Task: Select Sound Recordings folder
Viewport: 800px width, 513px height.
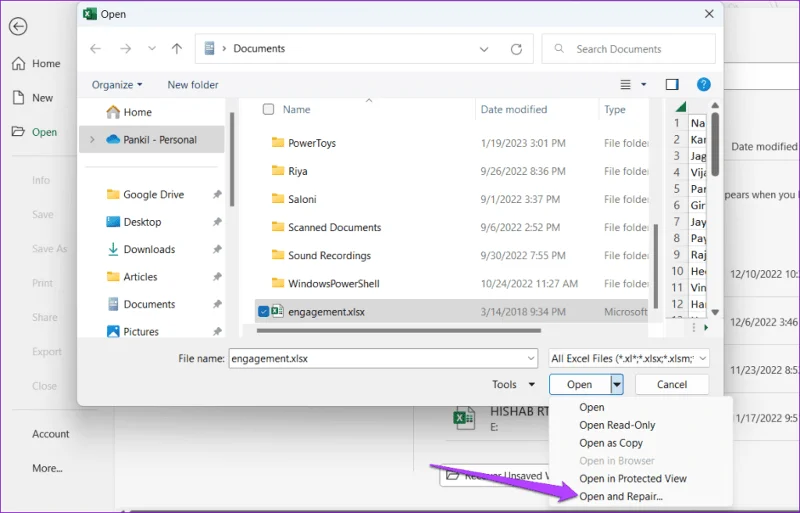Action: [x=329, y=256]
